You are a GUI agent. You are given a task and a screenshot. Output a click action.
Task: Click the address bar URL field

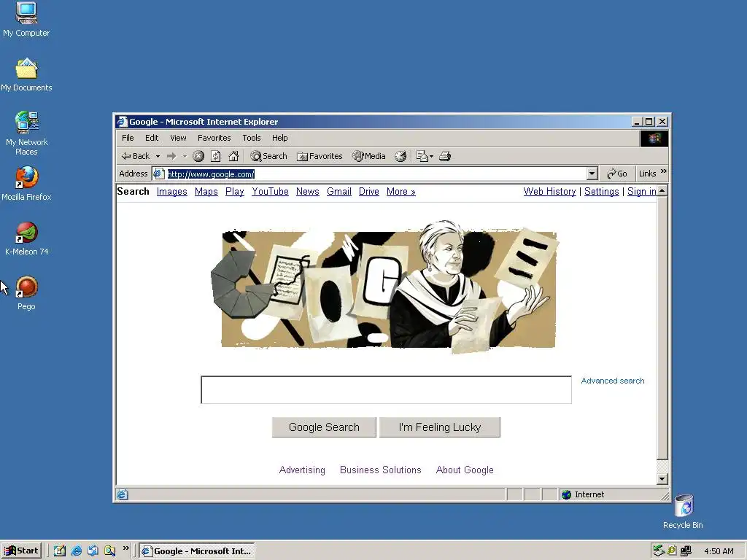pyautogui.click(x=376, y=174)
